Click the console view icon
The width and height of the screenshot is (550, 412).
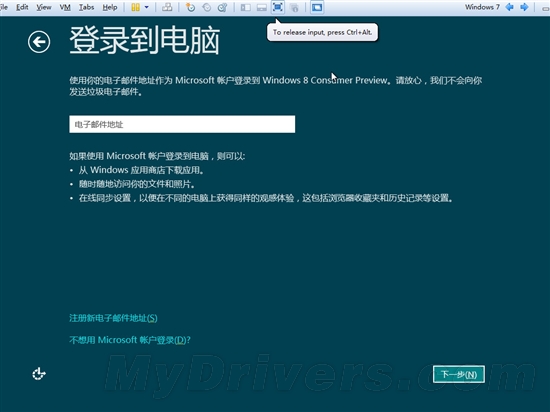(x=317, y=7)
